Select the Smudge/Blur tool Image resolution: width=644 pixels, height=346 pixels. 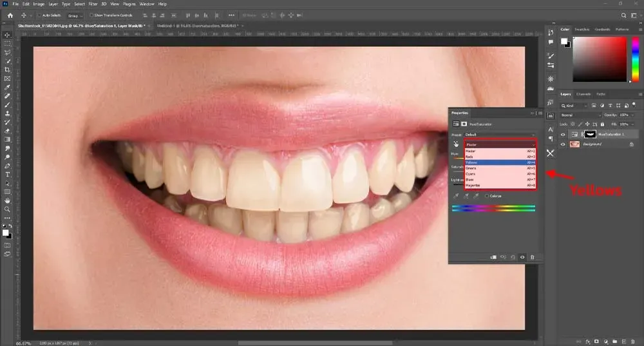[7, 148]
